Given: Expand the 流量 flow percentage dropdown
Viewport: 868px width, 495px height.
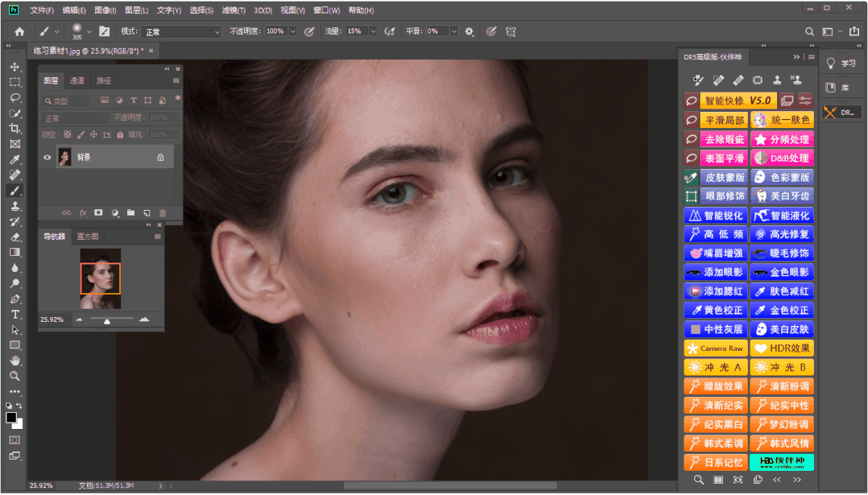Looking at the screenshot, I should [373, 31].
